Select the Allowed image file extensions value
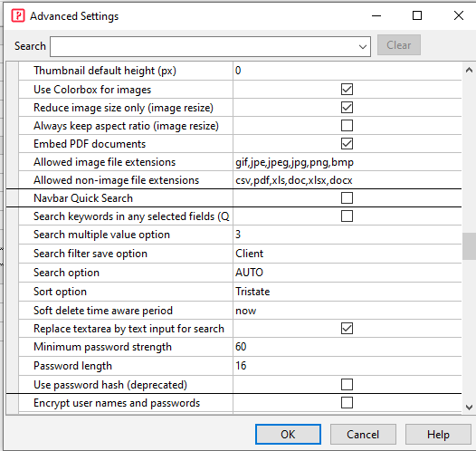This screenshot has height=451, width=476. point(294,162)
